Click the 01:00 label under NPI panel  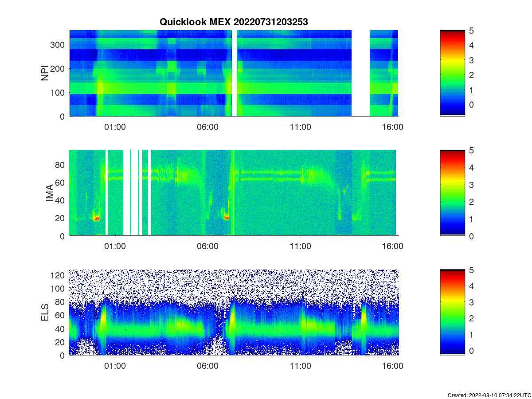115,127
